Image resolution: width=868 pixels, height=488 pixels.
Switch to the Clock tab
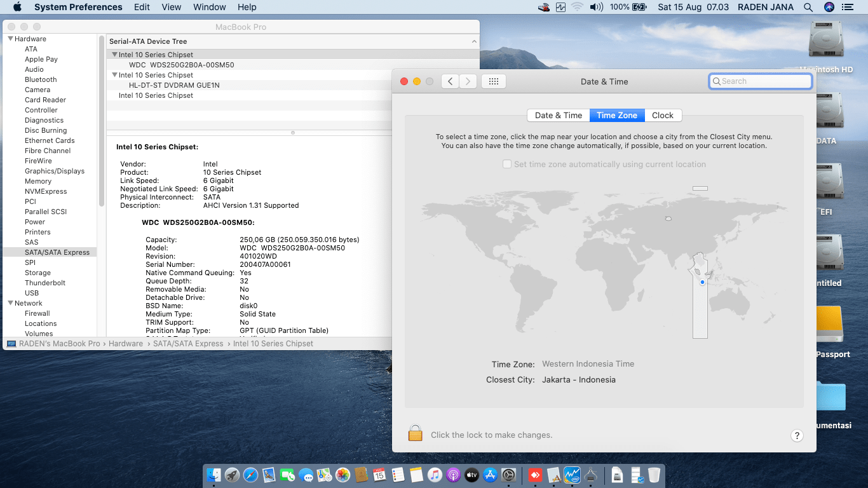[x=663, y=115]
